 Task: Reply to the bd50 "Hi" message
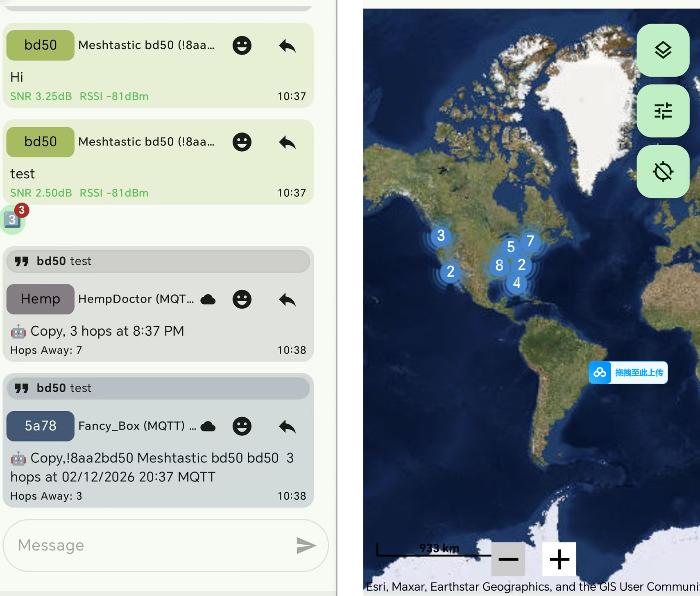[287, 45]
